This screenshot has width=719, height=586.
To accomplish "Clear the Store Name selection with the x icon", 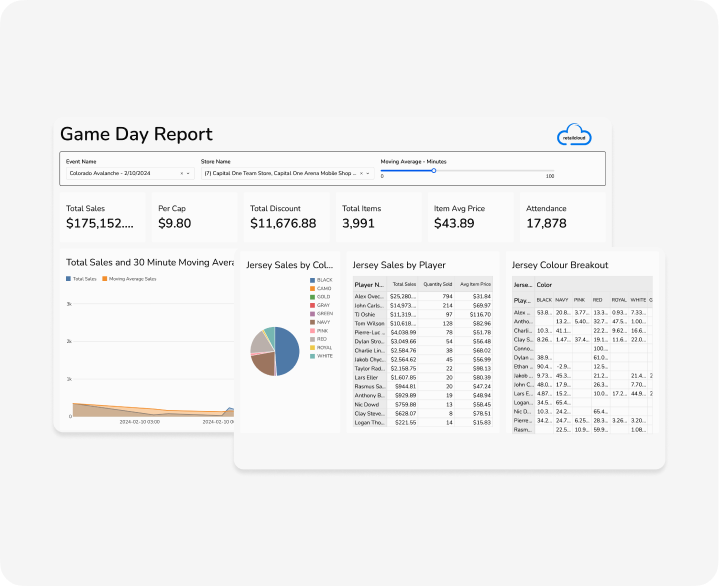I will [x=360, y=173].
